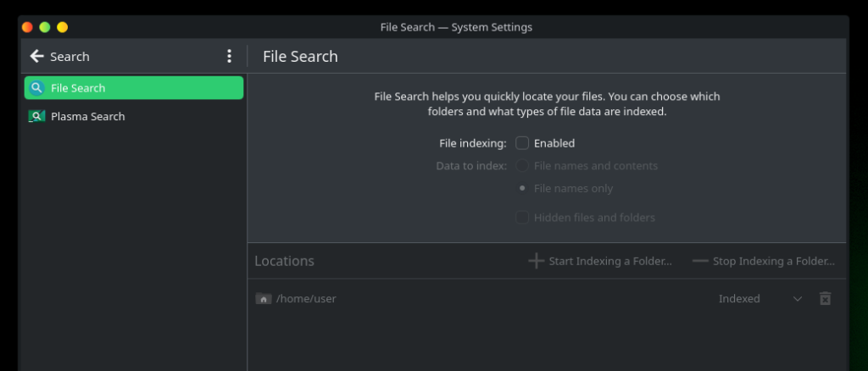The height and width of the screenshot is (371, 868).
Task: Open the three-dot menu beside Search
Action: click(x=229, y=57)
